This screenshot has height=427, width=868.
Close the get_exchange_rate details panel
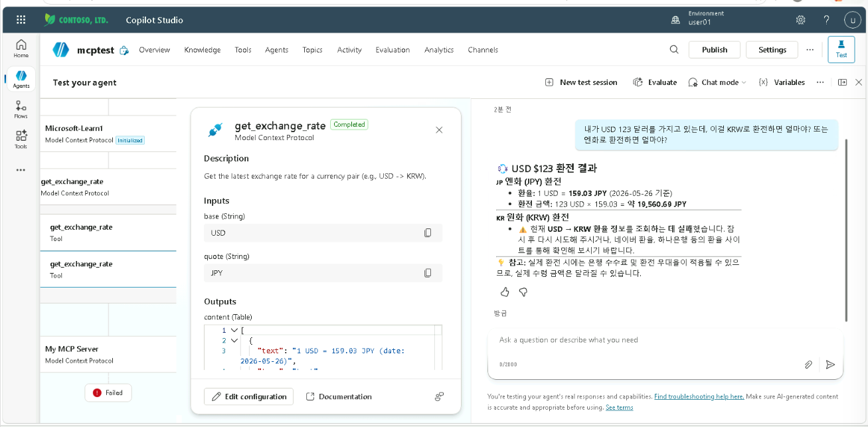pos(439,130)
